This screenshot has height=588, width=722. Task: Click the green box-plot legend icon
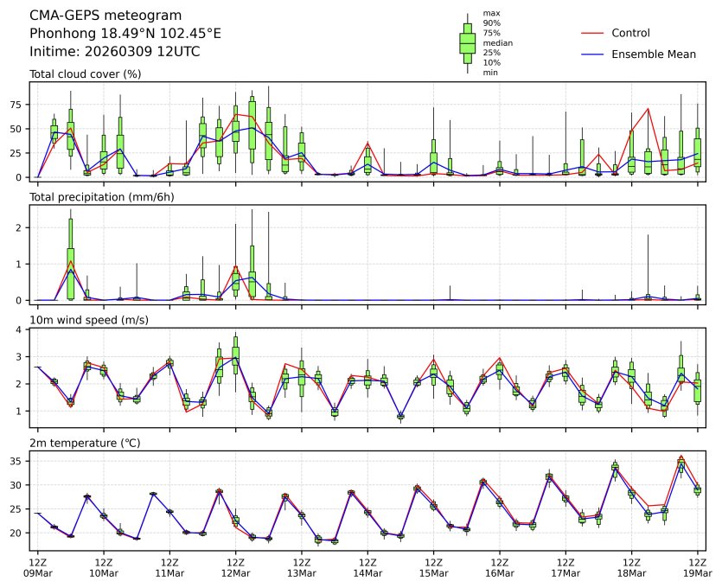tap(467, 42)
